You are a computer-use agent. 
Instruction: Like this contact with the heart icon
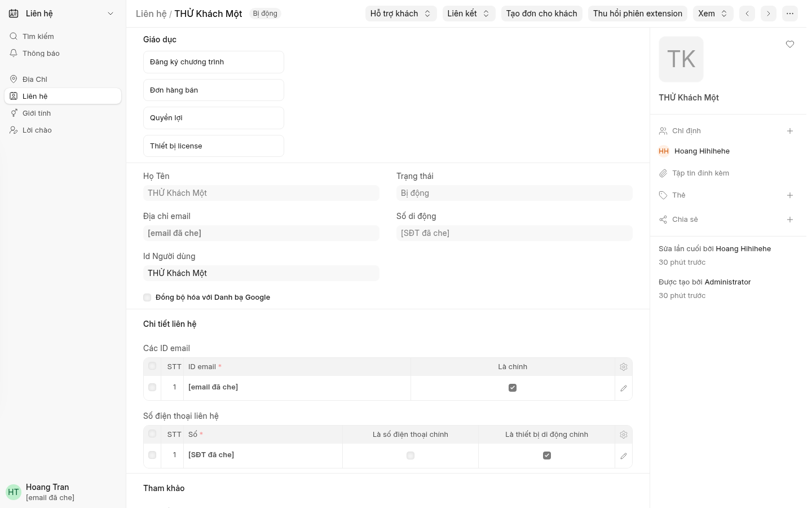coord(790,45)
